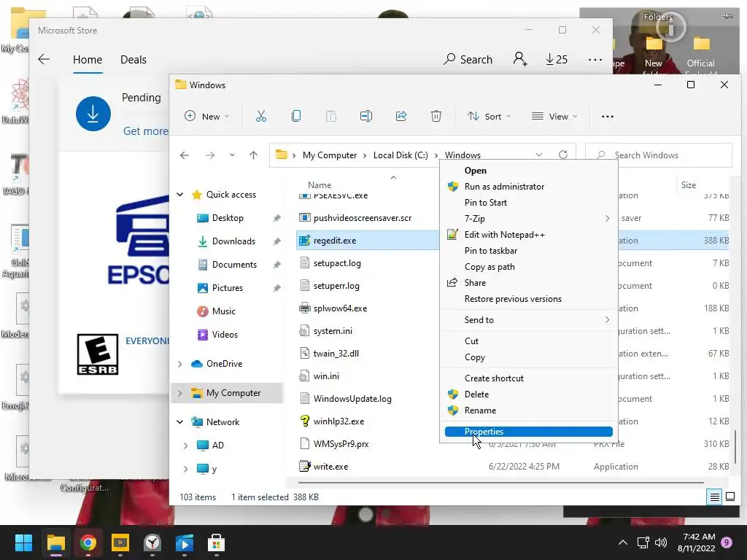The width and height of the screenshot is (747, 560).
Task: Click the Share icon in Explorer toolbar
Action: point(401,116)
